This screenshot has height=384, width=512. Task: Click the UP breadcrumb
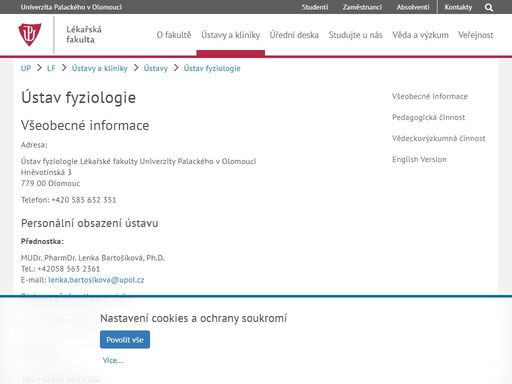point(26,68)
